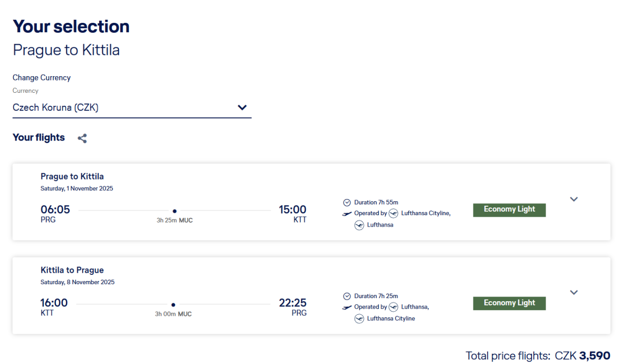The height and width of the screenshot is (364, 623).
Task: Expand the Kittila to Prague flight details
Action: [x=574, y=292]
